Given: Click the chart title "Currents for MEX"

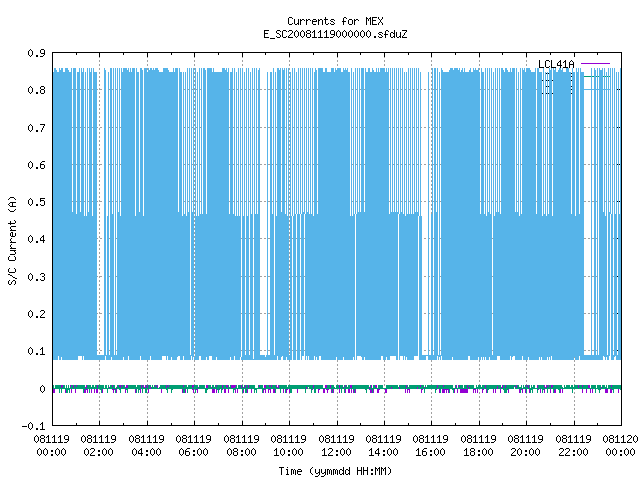Looking at the screenshot, I should pyautogui.click(x=335, y=21).
